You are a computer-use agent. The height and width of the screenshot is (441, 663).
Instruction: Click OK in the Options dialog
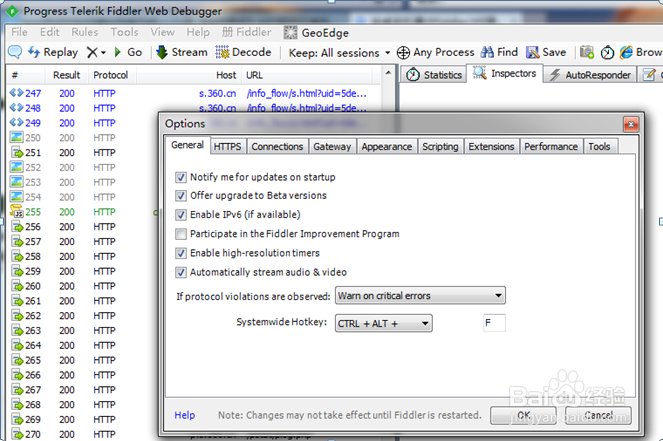pos(523,415)
